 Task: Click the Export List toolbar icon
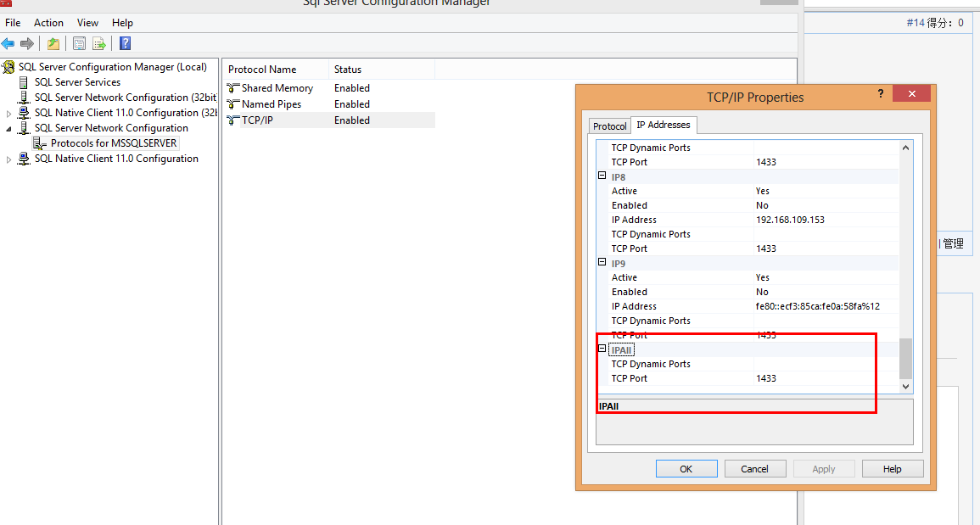(98, 44)
